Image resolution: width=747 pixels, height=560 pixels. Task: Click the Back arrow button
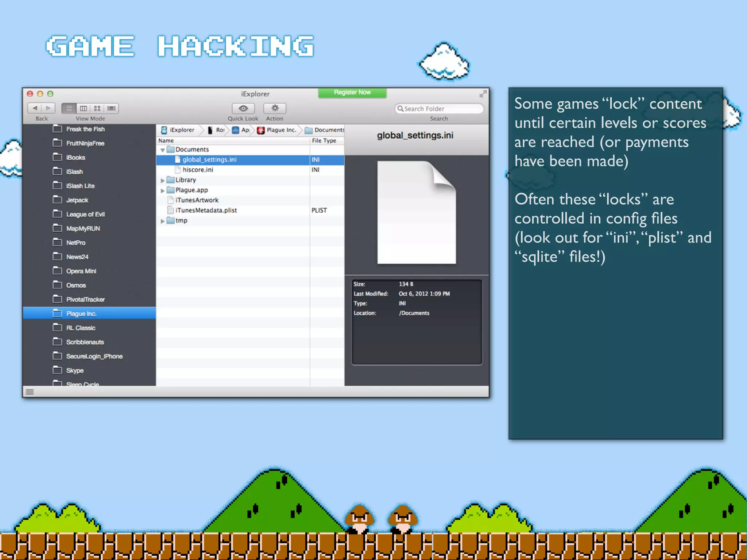pyautogui.click(x=35, y=108)
